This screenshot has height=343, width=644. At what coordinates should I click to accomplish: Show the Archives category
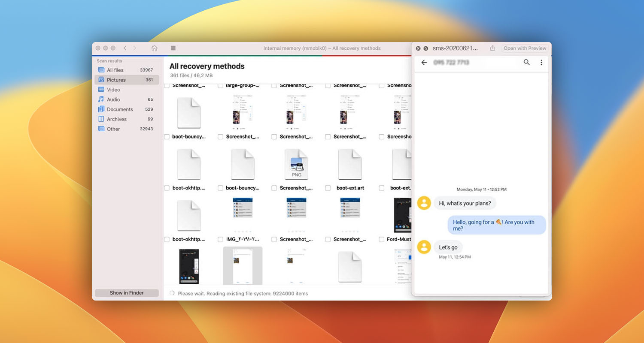127,119
